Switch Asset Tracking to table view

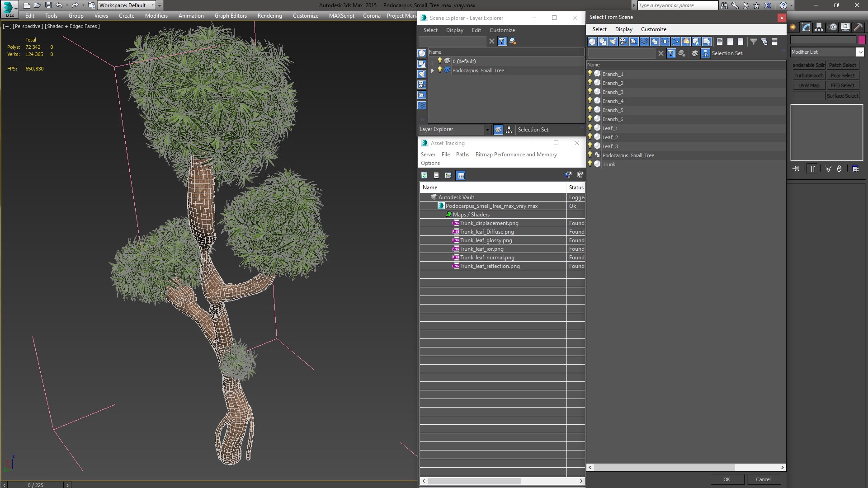pyautogui.click(x=461, y=175)
